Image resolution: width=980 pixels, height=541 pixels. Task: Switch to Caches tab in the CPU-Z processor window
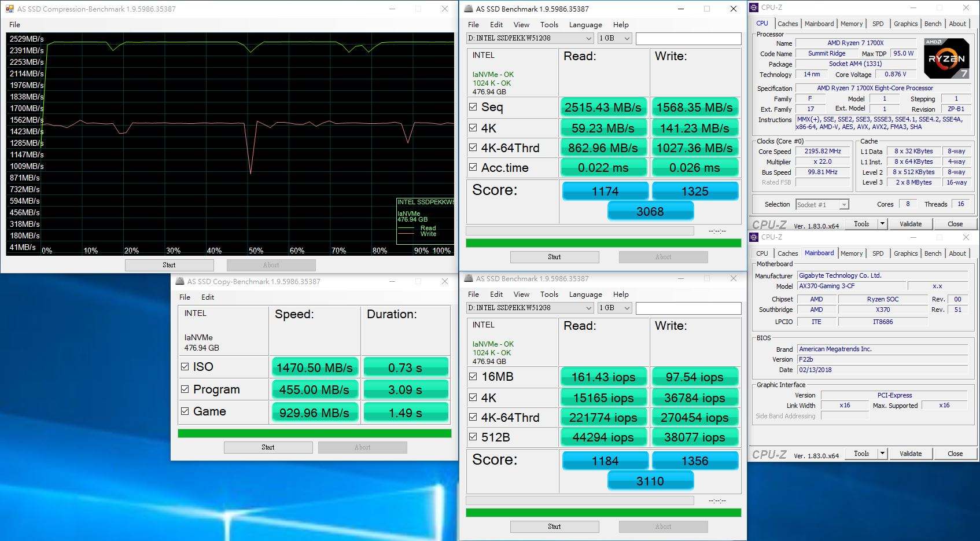click(x=787, y=24)
